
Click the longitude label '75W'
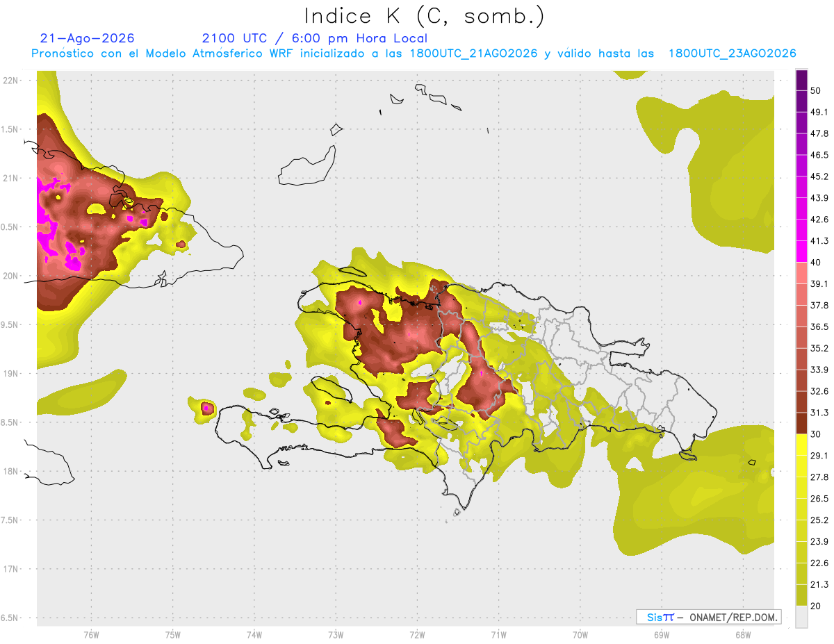172,634
